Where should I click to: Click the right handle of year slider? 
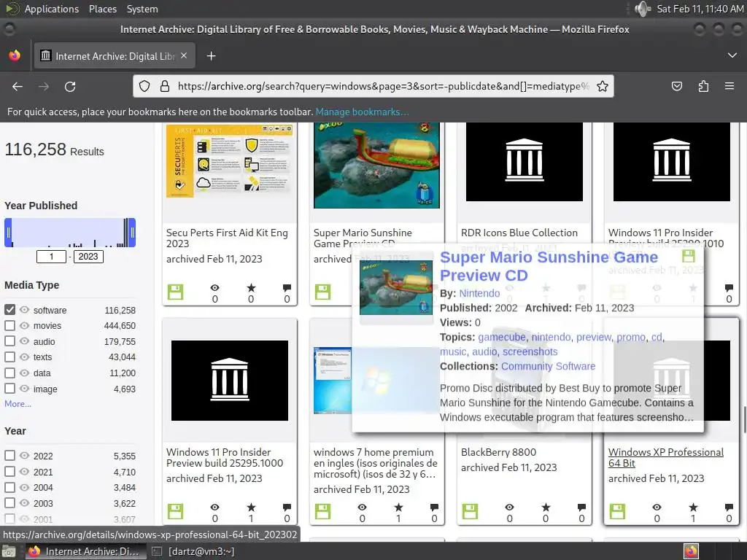coord(132,233)
